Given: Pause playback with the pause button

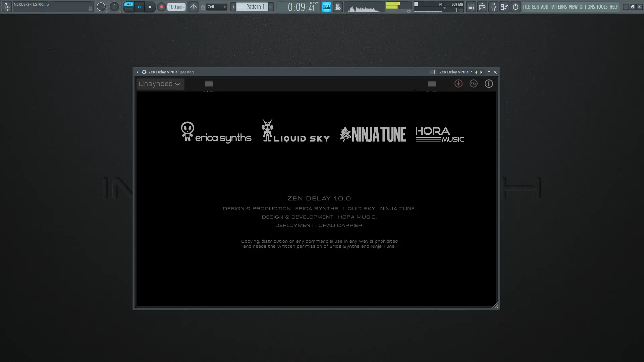Looking at the screenshot, I should pyautogui.click(x=139, y=7).
